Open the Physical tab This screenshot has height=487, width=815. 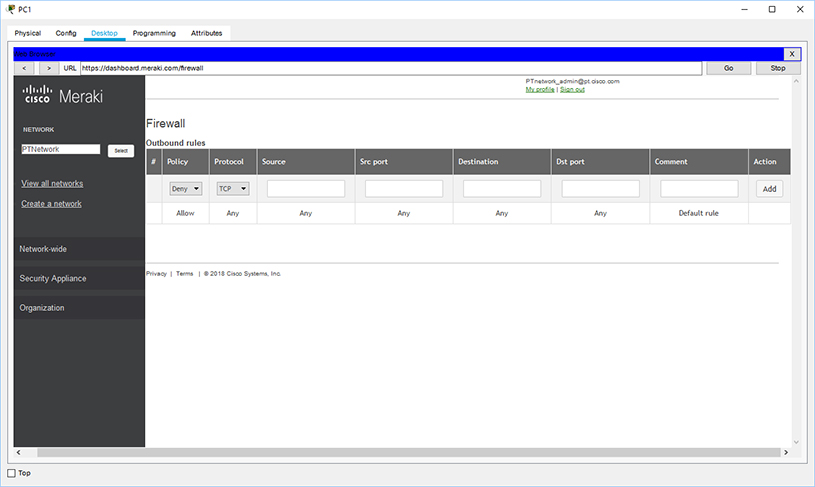tap(28, 33)
